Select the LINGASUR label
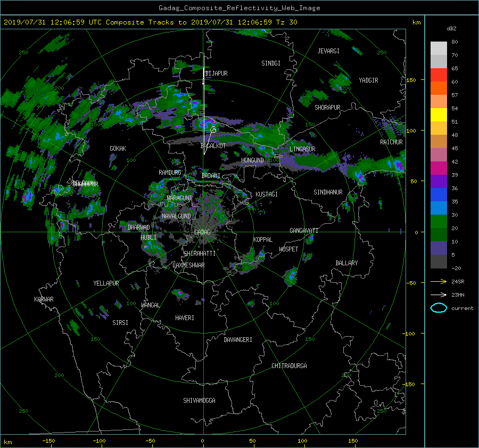The image size is (479, 448). tap(302, 149)
